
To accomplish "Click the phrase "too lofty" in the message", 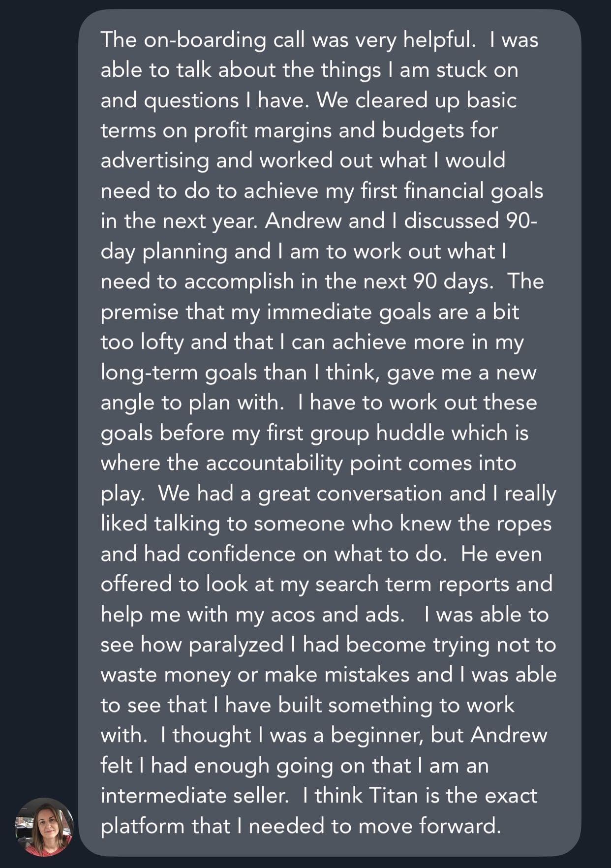I will (142, 342).
